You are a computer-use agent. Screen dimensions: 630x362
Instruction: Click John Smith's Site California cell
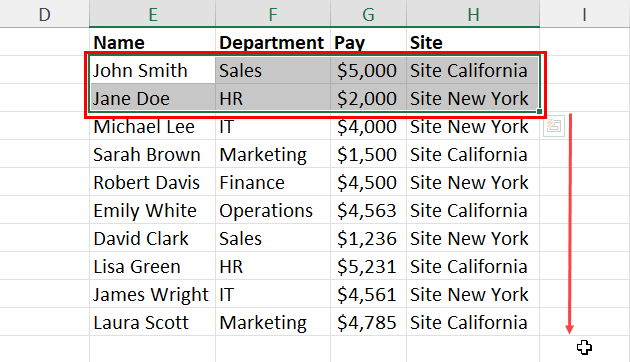click(473, 70)
